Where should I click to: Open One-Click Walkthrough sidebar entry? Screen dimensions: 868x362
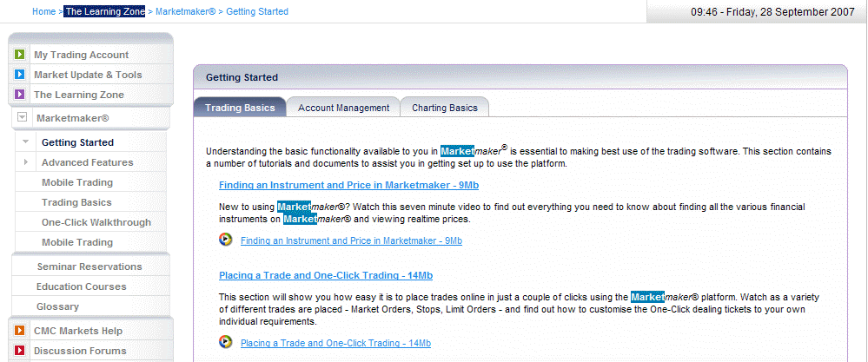coord(96,222)
